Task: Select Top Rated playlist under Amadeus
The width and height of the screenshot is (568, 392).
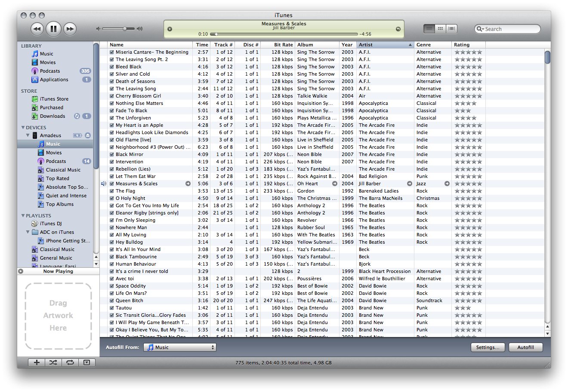Action: coord(57,178)
